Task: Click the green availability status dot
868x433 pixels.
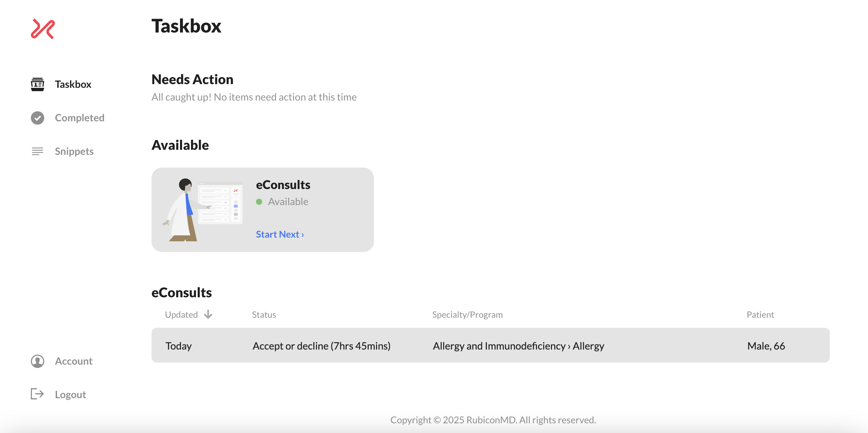Action: pyautogui.click(x=259, y=202)
